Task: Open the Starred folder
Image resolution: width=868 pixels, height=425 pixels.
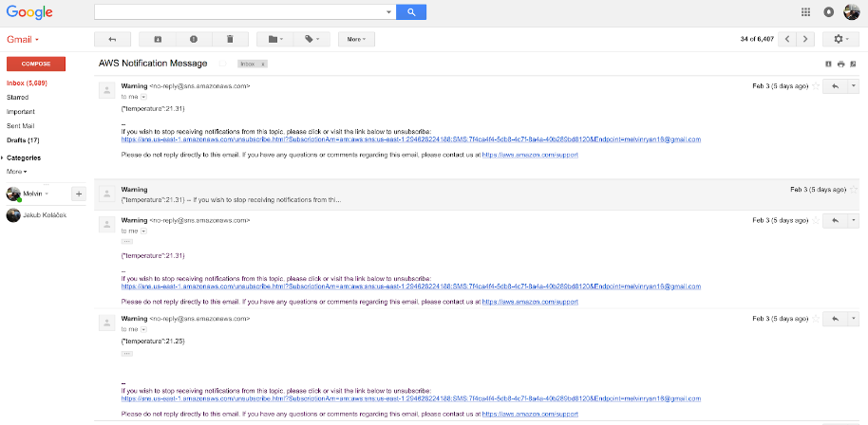Action: click(x=18, y=98)
